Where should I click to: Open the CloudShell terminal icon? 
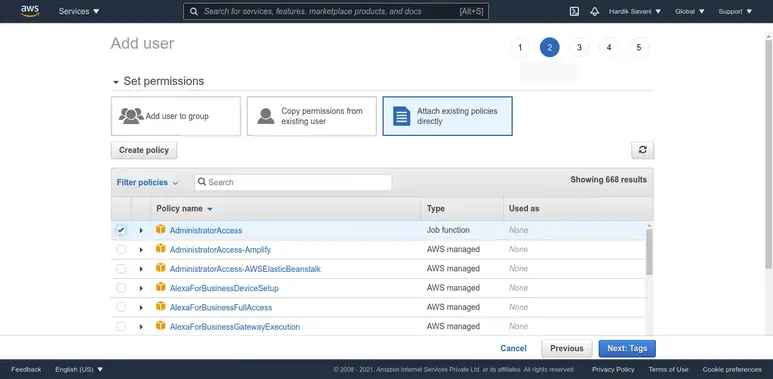click(x=574, y=11)
